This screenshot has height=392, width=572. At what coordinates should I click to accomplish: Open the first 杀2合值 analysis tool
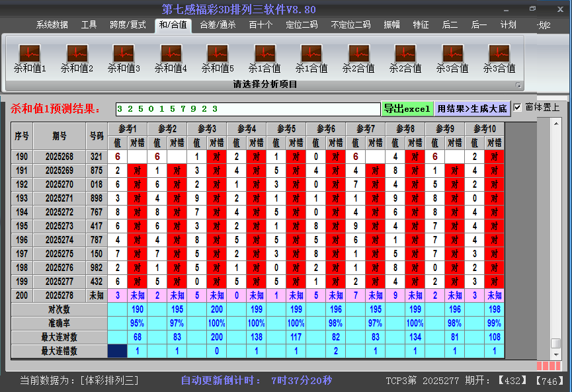click(358, 58)
